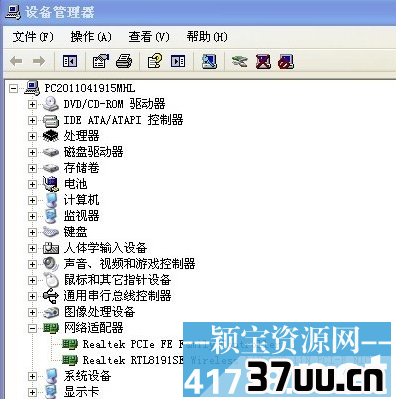Screen dimensions: 396x402
Task: Click the Forward arrow in toolbar
Action: tap(39, 61)
